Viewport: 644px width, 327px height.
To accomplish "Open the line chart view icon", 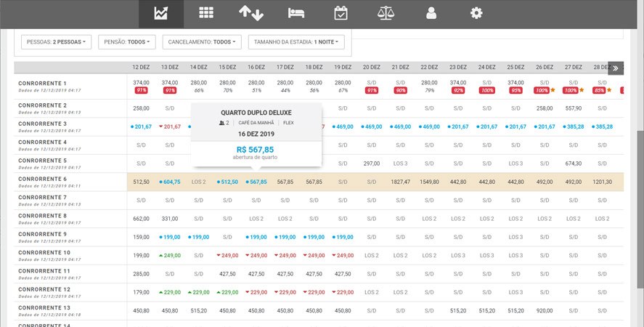I will (x=161, y=13).
